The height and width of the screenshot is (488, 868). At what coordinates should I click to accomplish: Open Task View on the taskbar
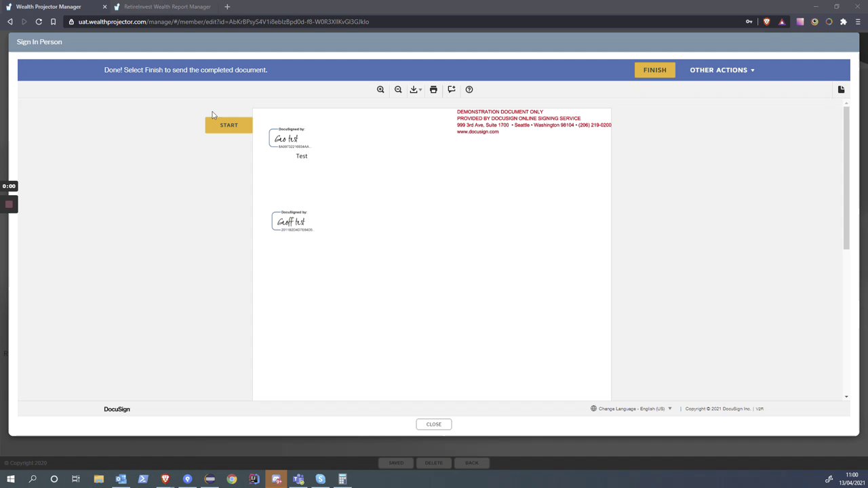(x=76, y=479)
